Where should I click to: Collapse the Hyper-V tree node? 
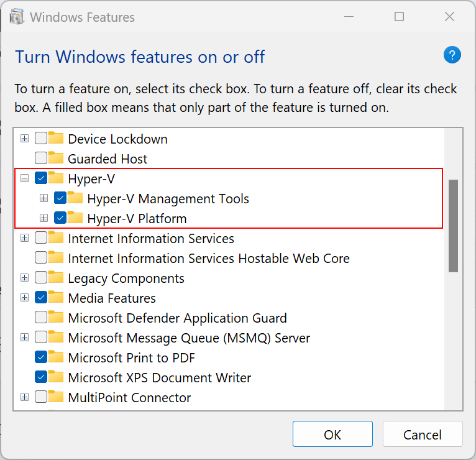(x=24, y=178)
